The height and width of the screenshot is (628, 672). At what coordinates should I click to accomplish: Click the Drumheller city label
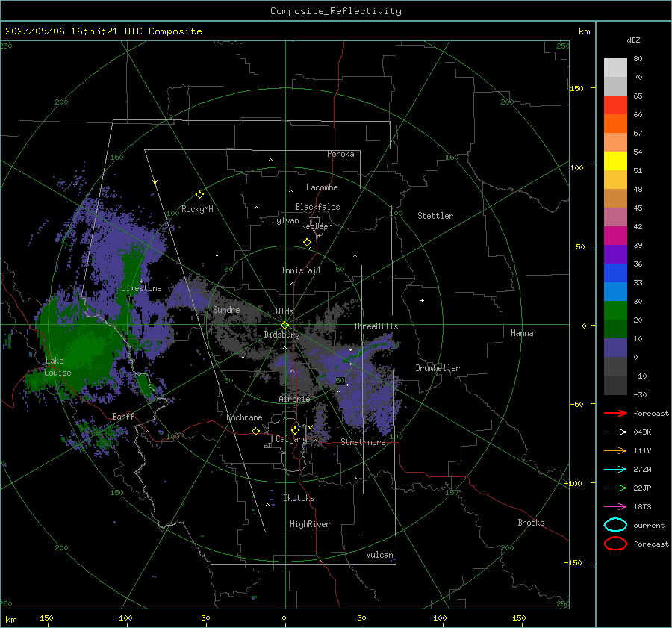pos(438,368)
